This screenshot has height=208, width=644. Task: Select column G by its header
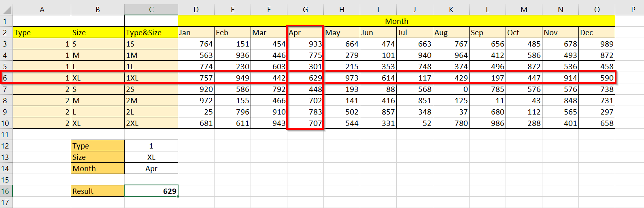tap(305, 9)
